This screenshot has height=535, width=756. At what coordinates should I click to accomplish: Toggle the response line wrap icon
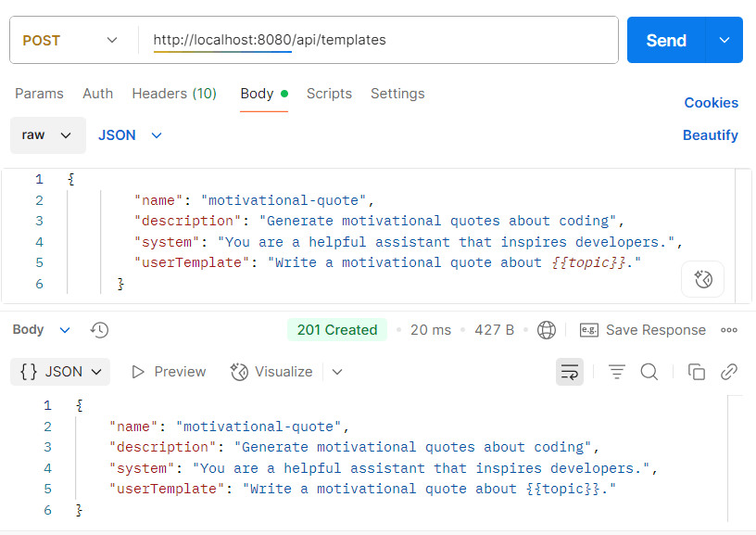(570, 372)
